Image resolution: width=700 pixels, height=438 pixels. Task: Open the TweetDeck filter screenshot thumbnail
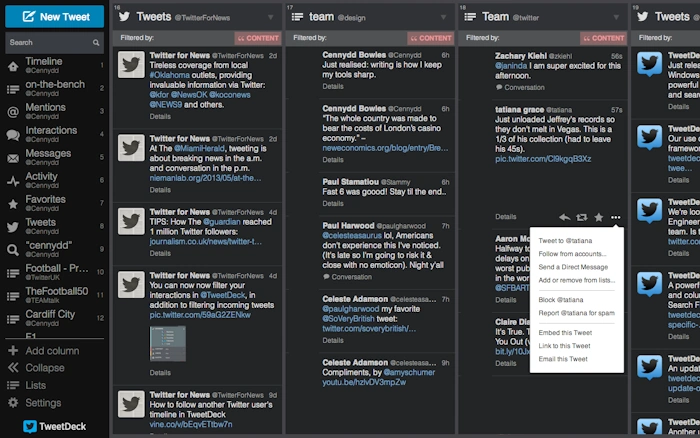pos(168,343)
